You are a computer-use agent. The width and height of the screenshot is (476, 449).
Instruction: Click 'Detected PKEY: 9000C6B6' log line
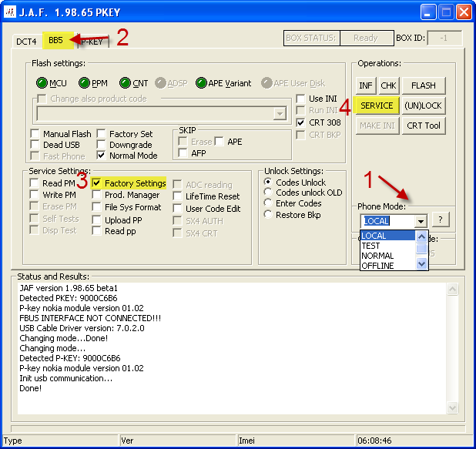pyautogui.click(x=69, y=298)
